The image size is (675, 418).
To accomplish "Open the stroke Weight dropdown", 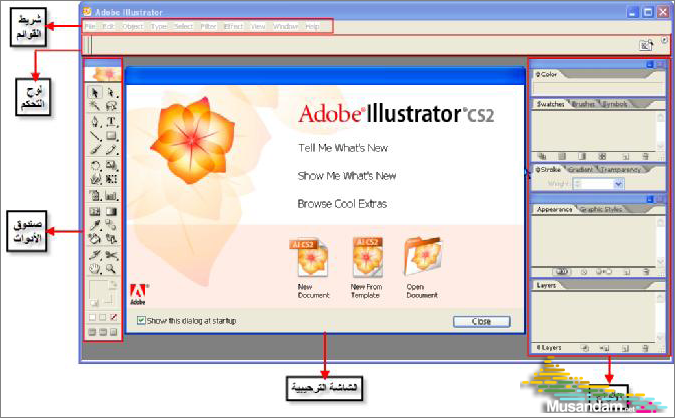I will coord(618,184).
